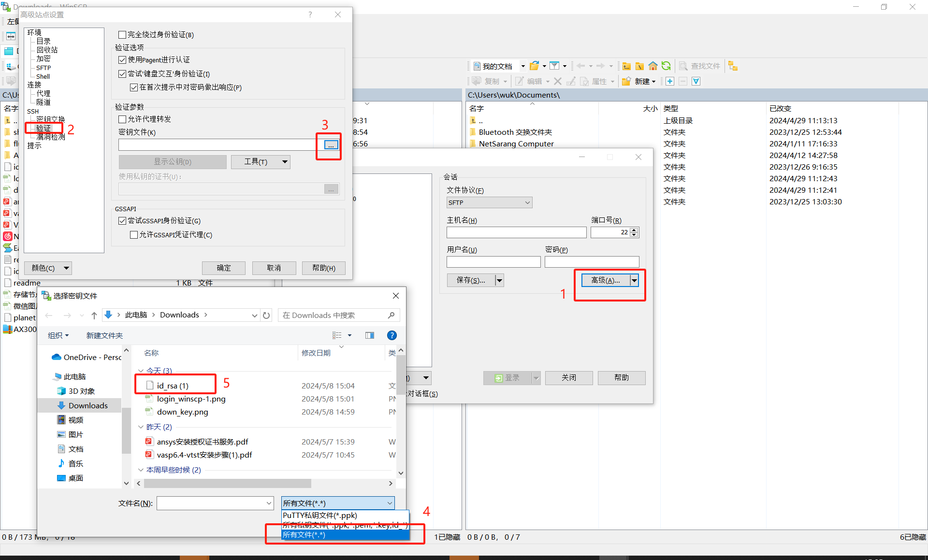Open the file filter funnel icon
Image resolution: width=928 pixels, height=560 pixels.
pos(554,66)
